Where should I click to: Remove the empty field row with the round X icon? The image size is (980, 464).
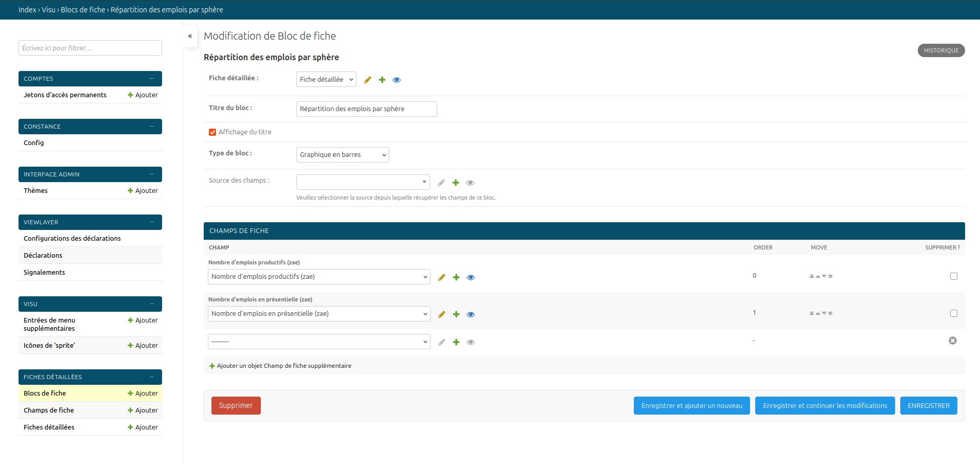pos(953,341)
